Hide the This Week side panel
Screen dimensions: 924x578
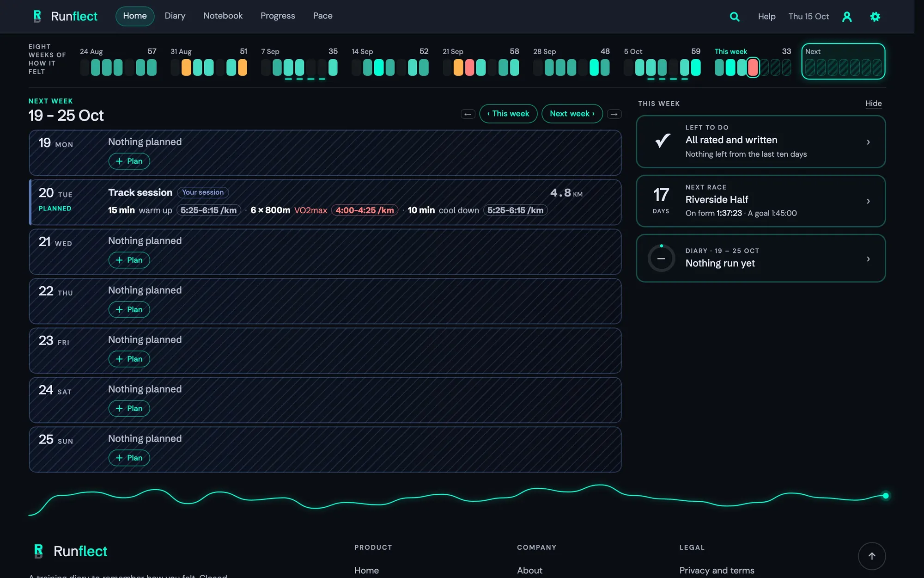click(x=873, y=104)
